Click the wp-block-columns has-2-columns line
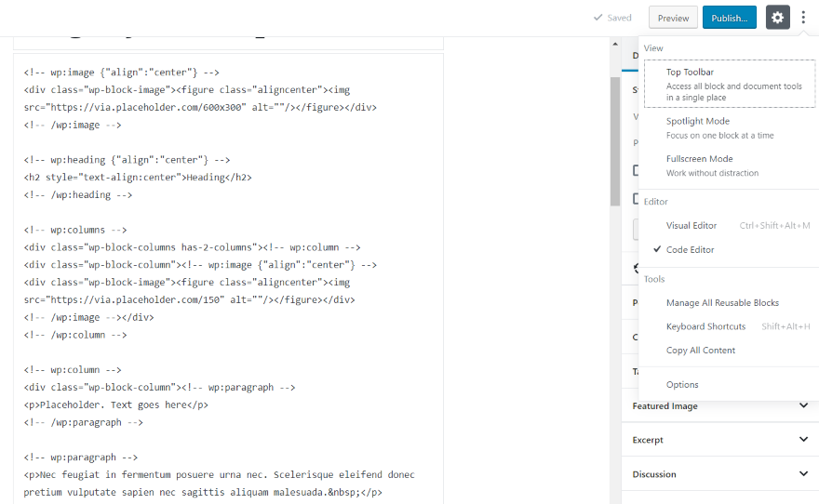Viewport: 819px width, 504px height. (x=193, y=246)
